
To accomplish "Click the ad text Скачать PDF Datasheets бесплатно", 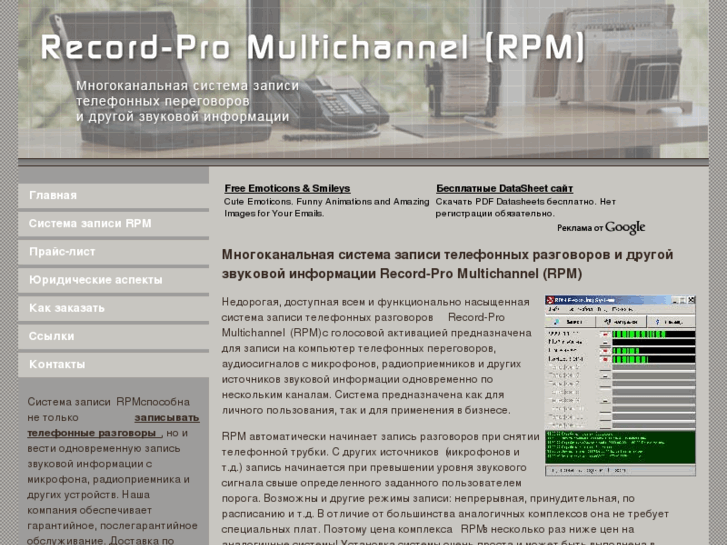I will coord(525,207).
